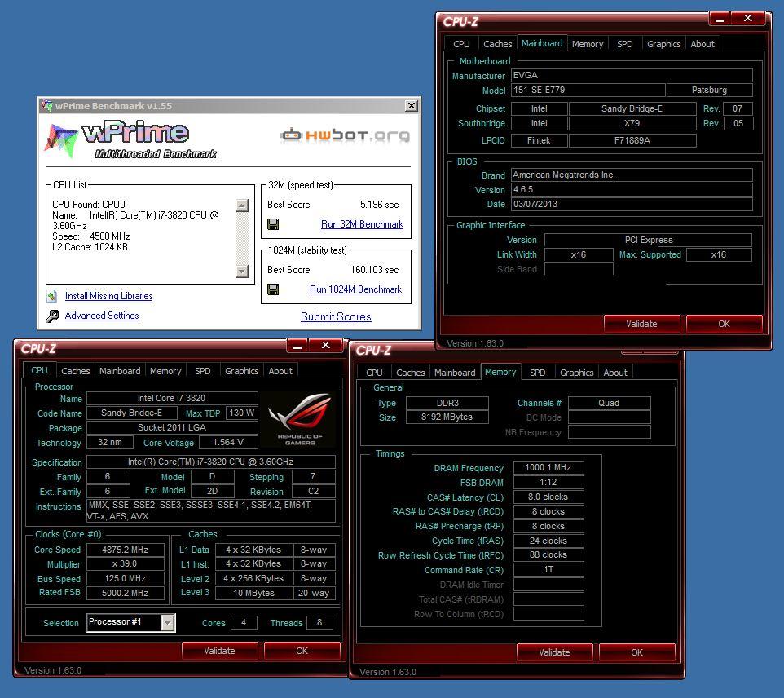Click the Core Voltage value 1.564 V
Viewport: 784px width, 698px height.
(228, 442)
